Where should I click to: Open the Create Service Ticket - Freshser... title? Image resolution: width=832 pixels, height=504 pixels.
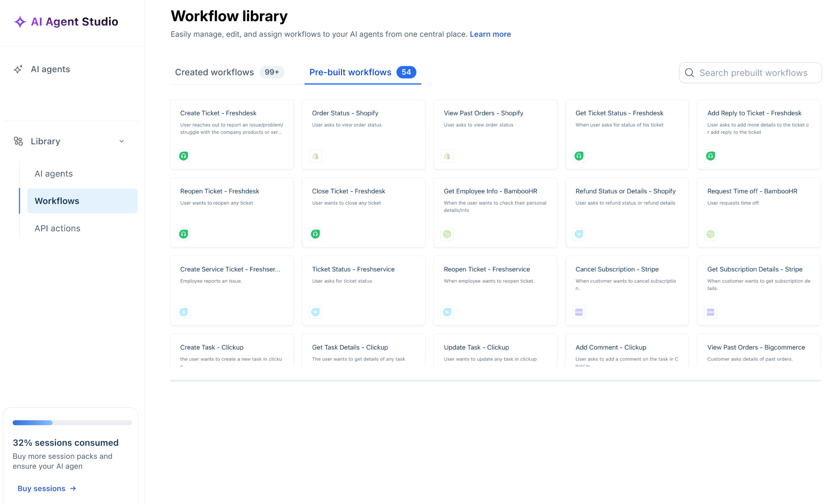pyautogui.click(x=230, y=269)
